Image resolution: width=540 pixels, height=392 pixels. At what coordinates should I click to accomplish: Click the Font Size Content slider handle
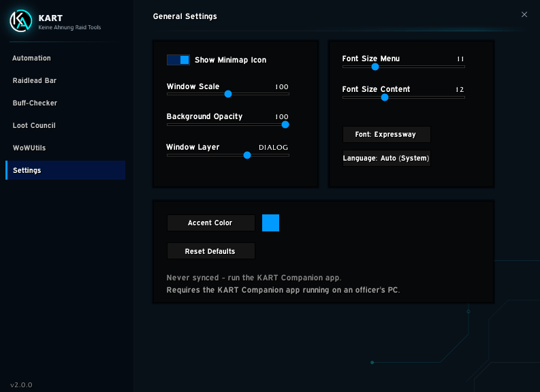(x=385, y=97)
